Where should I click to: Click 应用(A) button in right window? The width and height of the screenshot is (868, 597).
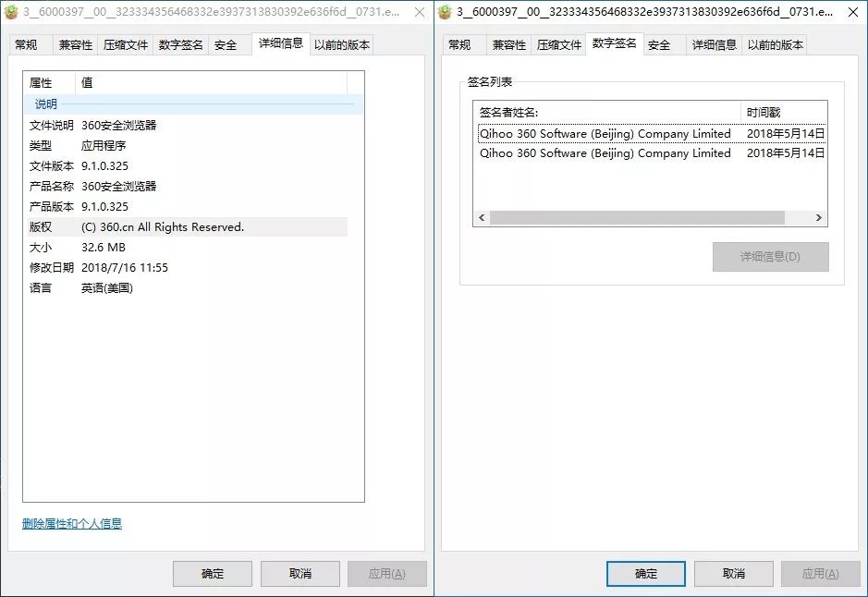[820, 574]
